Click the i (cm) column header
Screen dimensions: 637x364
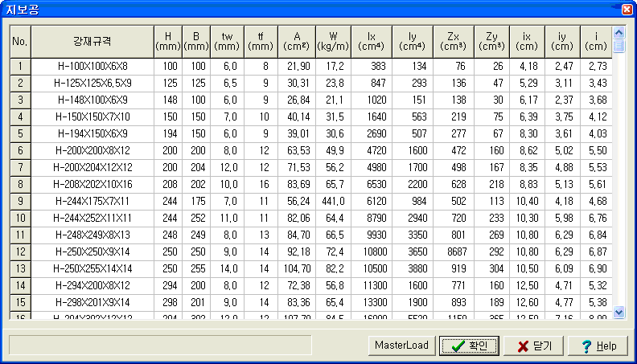click(596, 42)
